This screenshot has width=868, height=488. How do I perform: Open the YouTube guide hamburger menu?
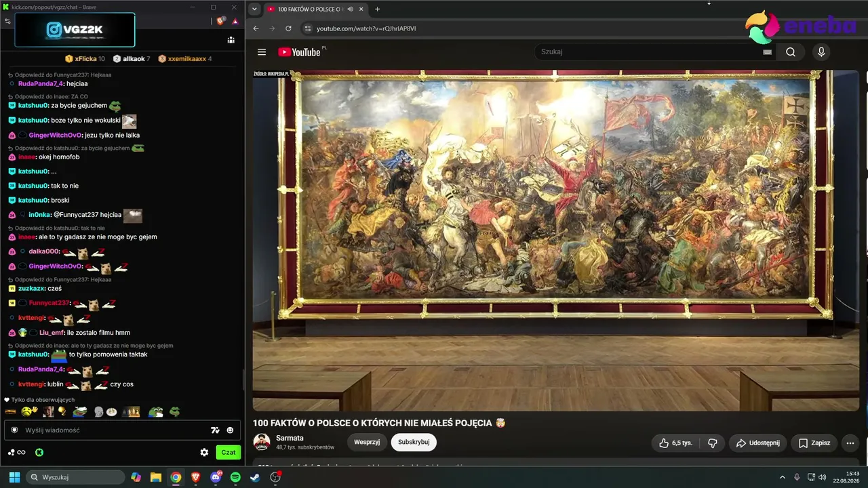tap(262, 52)
